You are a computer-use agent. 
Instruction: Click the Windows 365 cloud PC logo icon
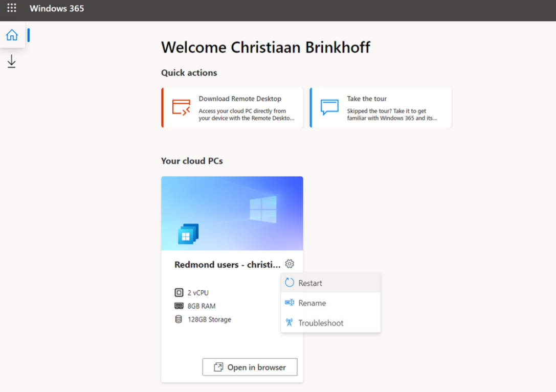188,234
